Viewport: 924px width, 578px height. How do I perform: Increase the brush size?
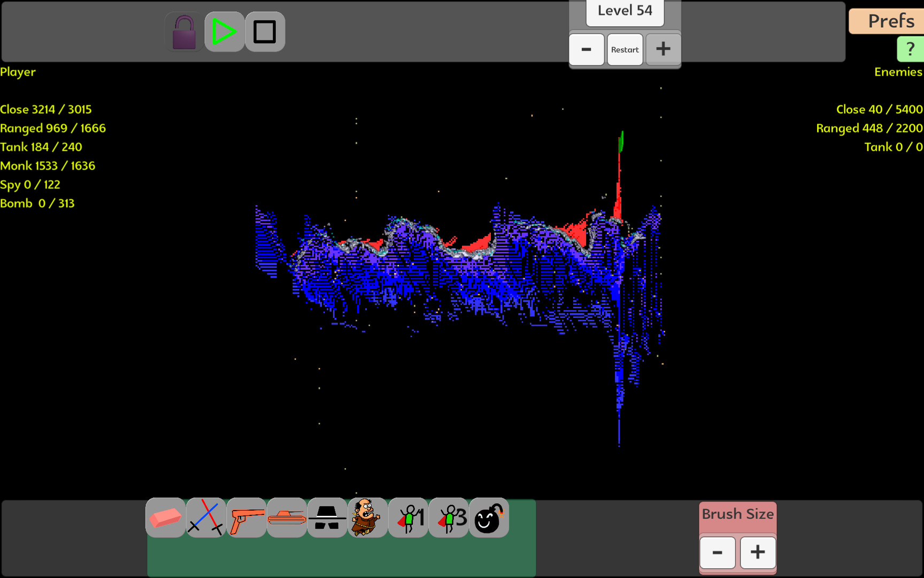(758, 552)
